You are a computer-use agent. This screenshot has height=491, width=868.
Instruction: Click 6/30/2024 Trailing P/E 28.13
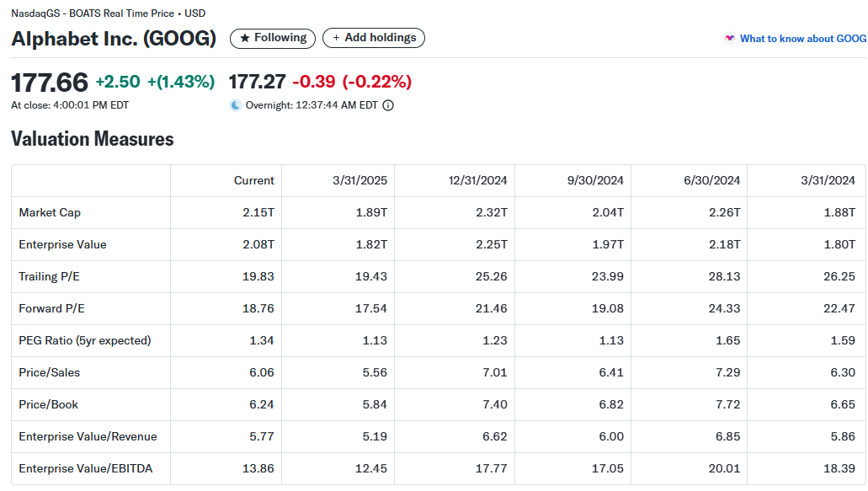(x=725, y=277)
